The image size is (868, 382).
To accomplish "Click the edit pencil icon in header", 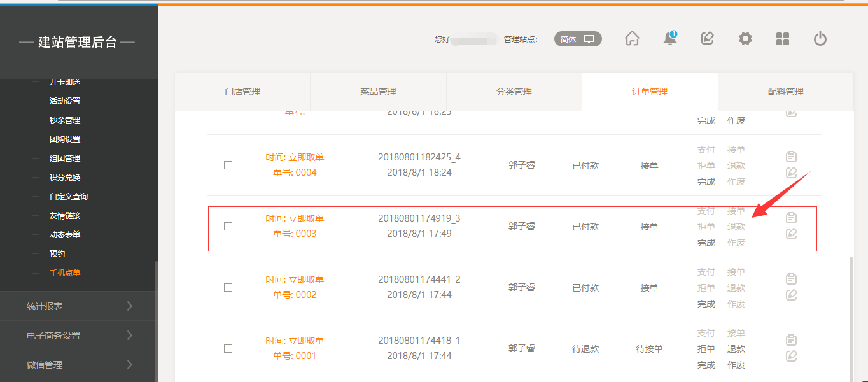I will pyautogui.click(x=707, y=39).
